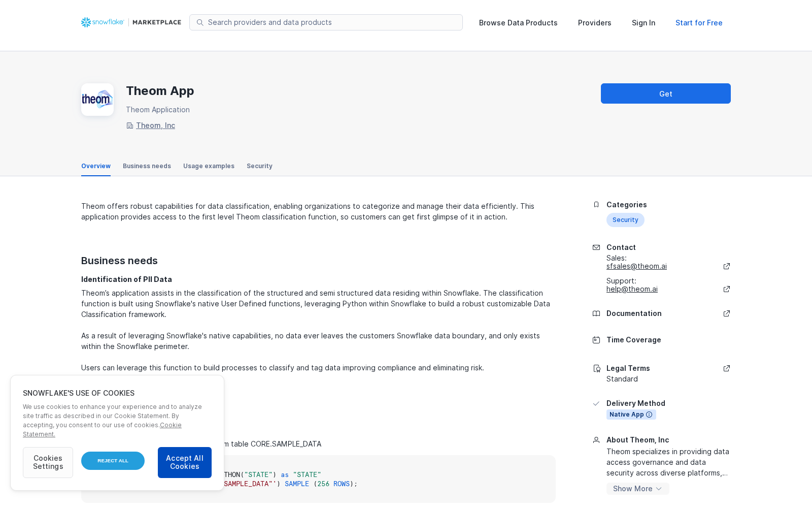Open Browse Data Products menu
Image resolution: width=812 pixels, height=508 pixels.
pyautogui.click(x=518, y=23)
